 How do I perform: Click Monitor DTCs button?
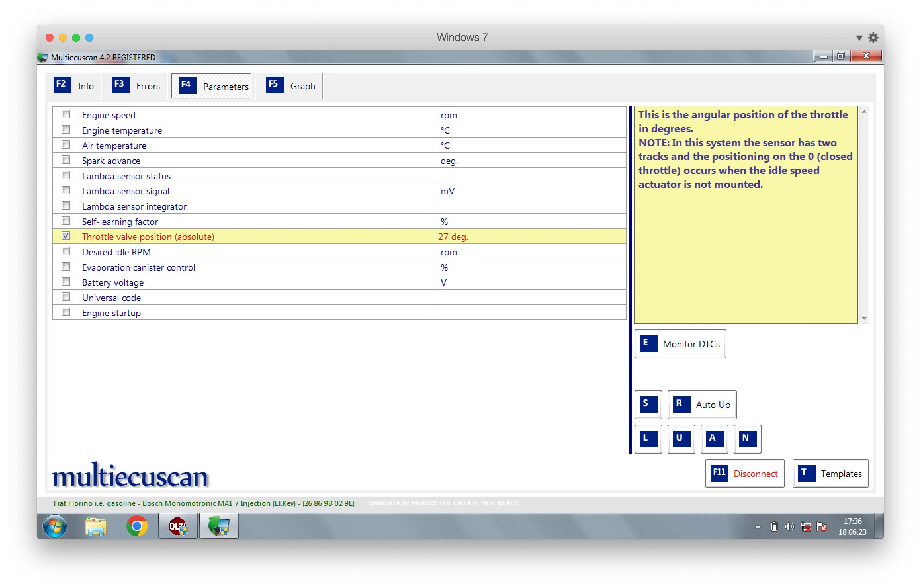(680, 344)
